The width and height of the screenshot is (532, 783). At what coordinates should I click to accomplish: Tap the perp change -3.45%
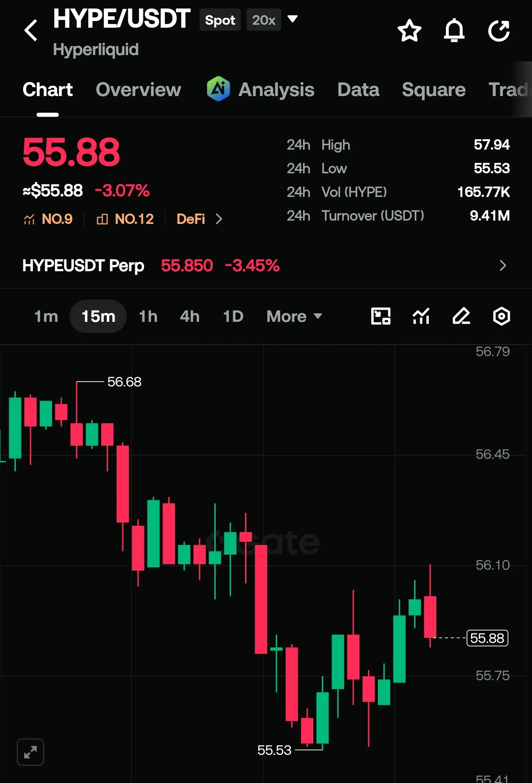point(252,265)
